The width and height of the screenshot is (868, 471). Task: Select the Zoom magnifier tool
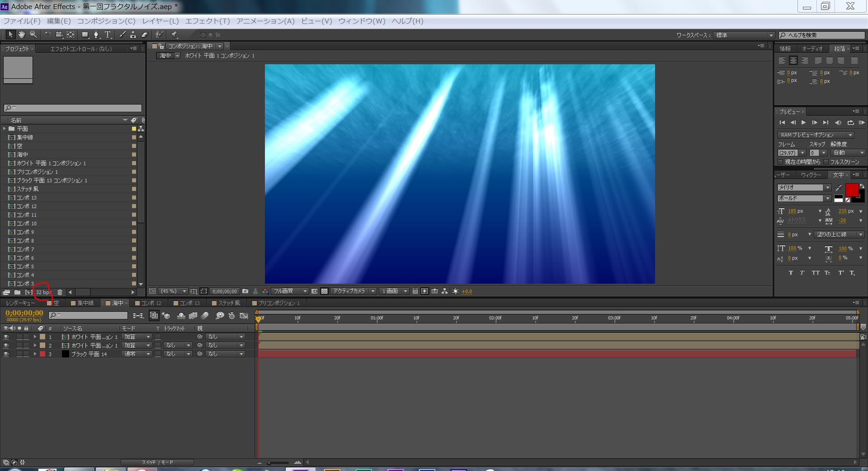point(33,35)
